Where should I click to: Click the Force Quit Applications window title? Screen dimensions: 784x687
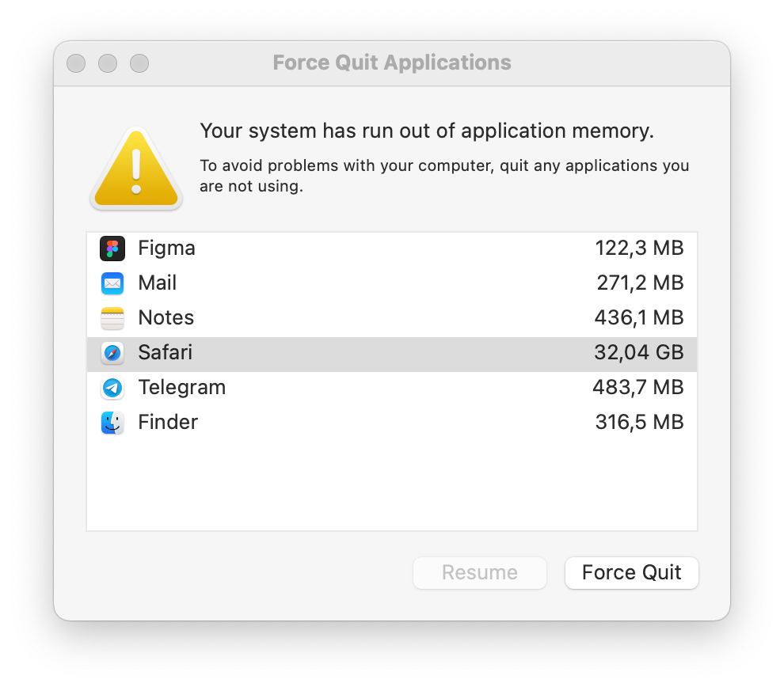pyautogui.click(x=392, y=63)
